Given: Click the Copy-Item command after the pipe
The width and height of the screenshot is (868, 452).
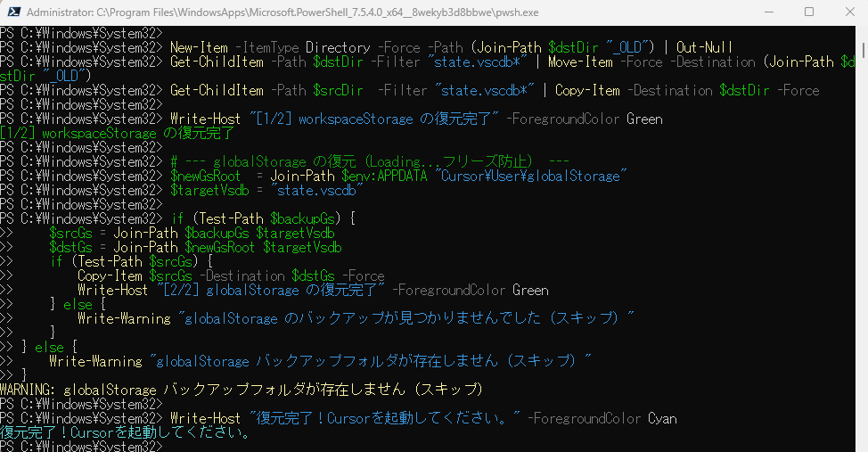Looking at the screenshot, I should tap(594, 90).
